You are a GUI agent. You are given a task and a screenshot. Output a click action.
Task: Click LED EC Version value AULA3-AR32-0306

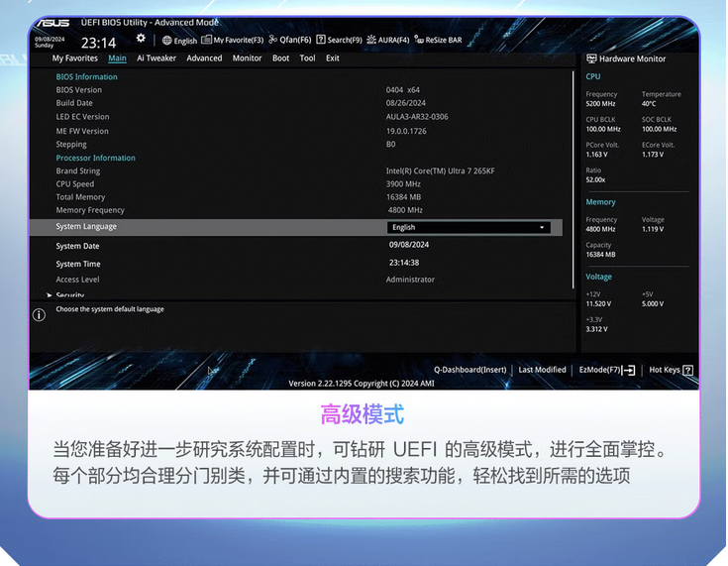(417, 117)
